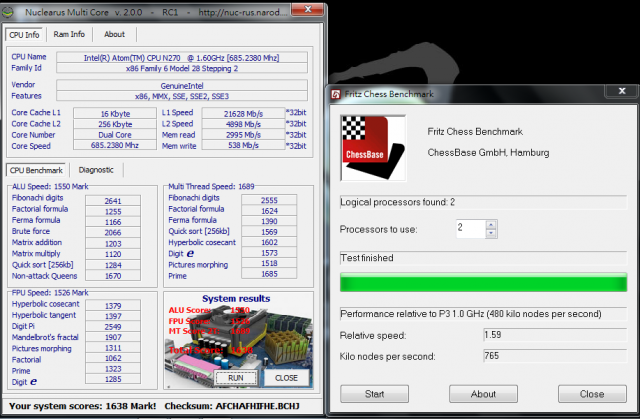Switch to the Ram Info tab
Screen dimensions: 640x419
[69, 34]
